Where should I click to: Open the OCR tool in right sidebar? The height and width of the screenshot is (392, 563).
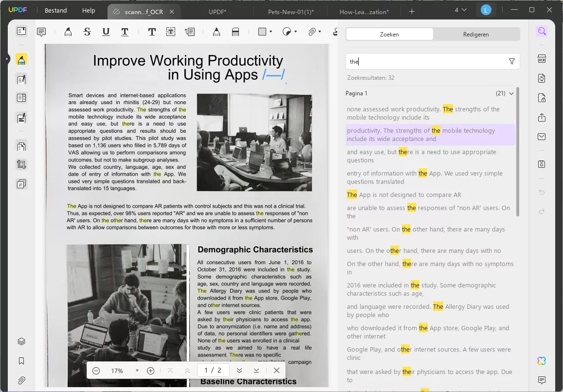coord(542,59)
